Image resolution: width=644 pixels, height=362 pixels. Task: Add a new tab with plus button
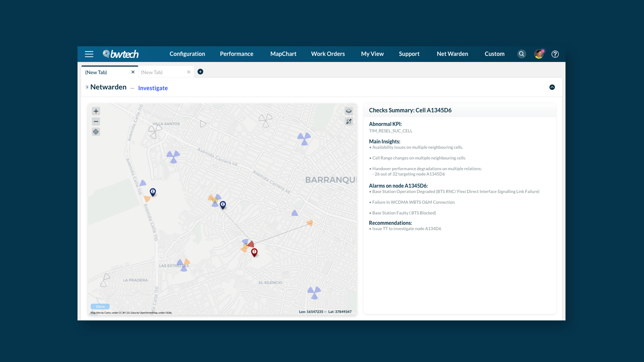(200, 72)
